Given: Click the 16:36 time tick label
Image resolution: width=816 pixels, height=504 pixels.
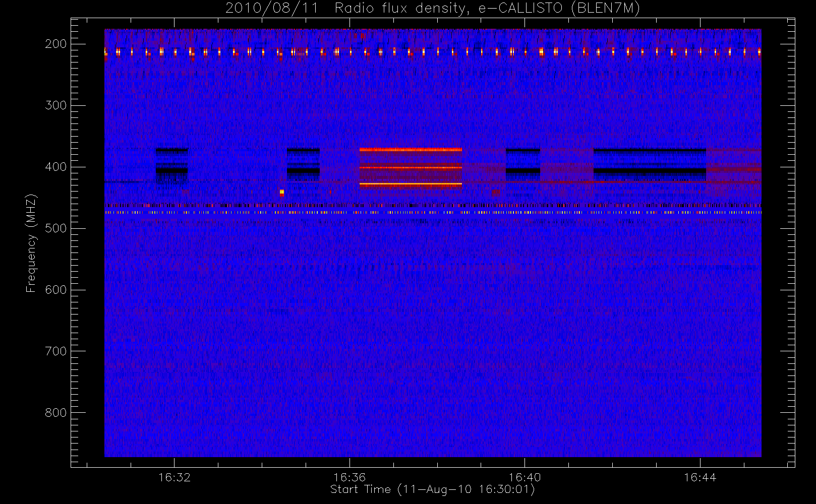Looking at the screenshot, I should click(349, 477).
